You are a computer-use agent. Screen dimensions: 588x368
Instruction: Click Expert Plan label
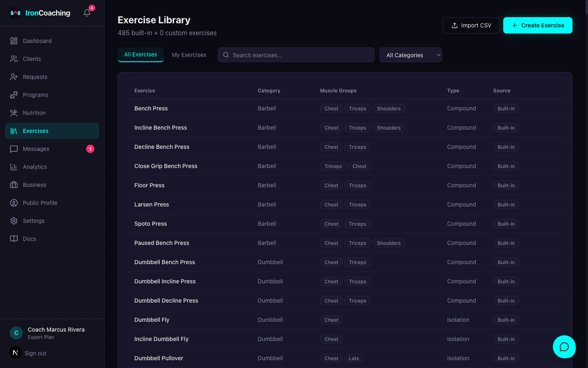coord(41,337)
